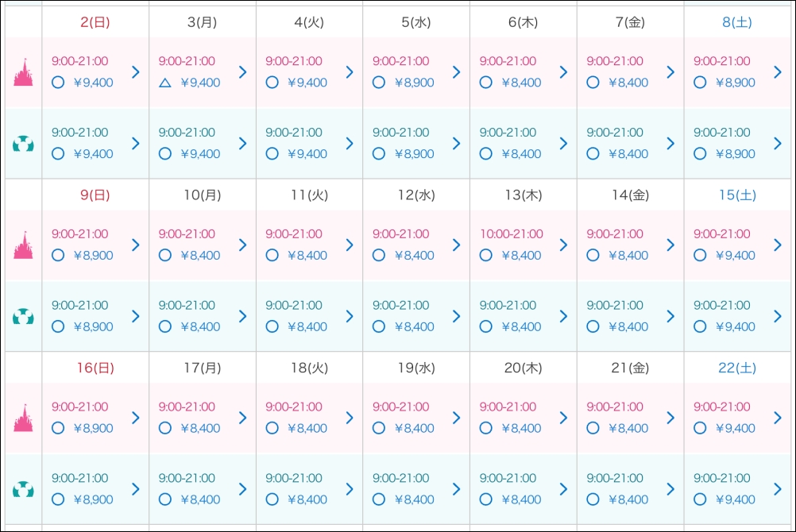
Task: Click ¥8,400 price for Disneyland on 6(木)
Action: point(521,83)
